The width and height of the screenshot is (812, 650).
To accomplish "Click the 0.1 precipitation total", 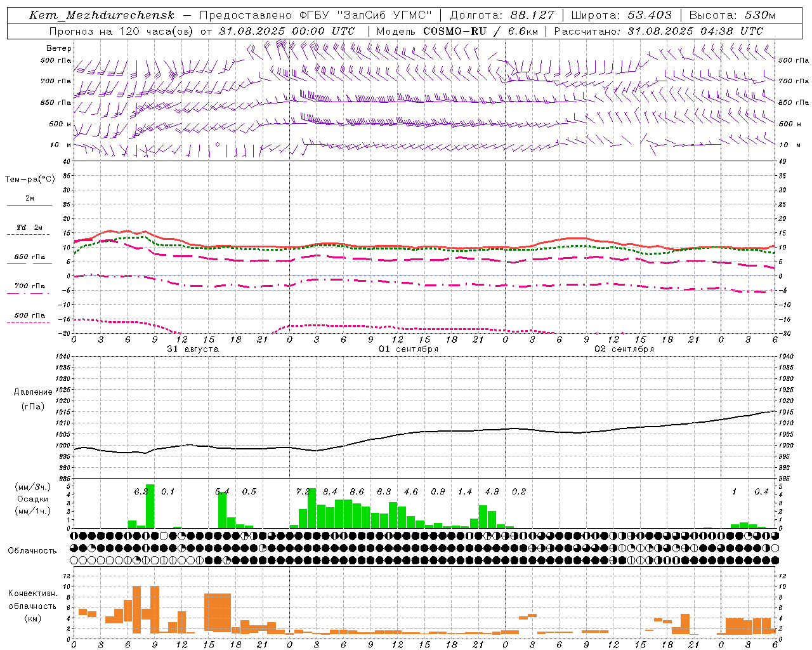I will pyautogui.click(x=168, y=492).
